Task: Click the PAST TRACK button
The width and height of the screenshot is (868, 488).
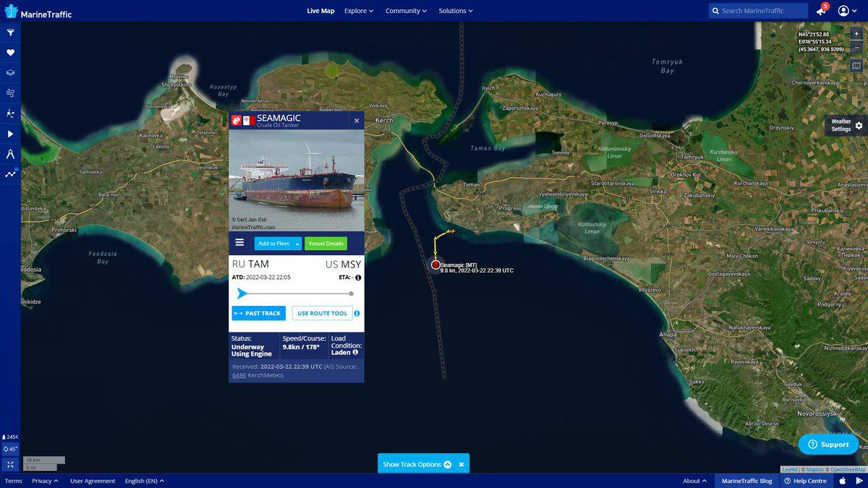Action: (x=258, y=313)
